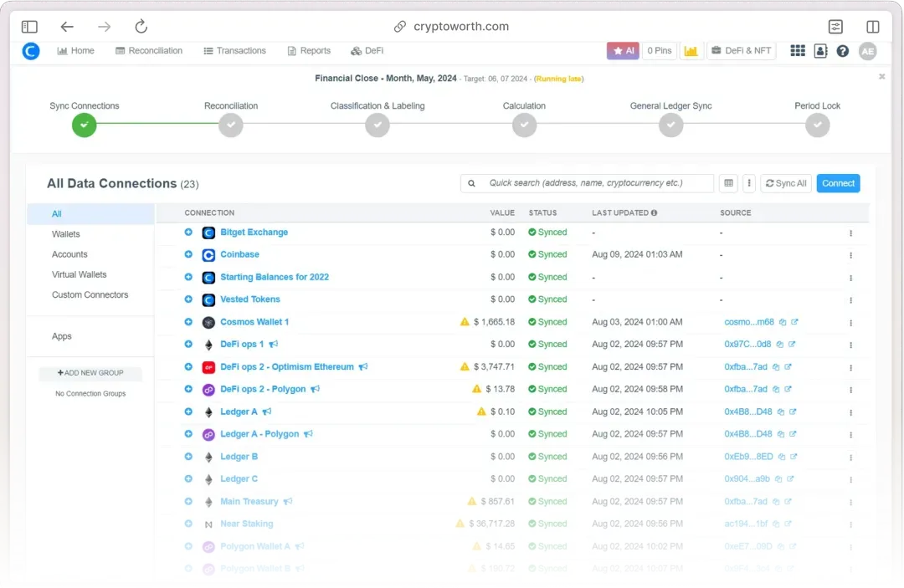Open the 0 Pins button
The height and width of the screenshot is (588, 904).
(659, 51)
